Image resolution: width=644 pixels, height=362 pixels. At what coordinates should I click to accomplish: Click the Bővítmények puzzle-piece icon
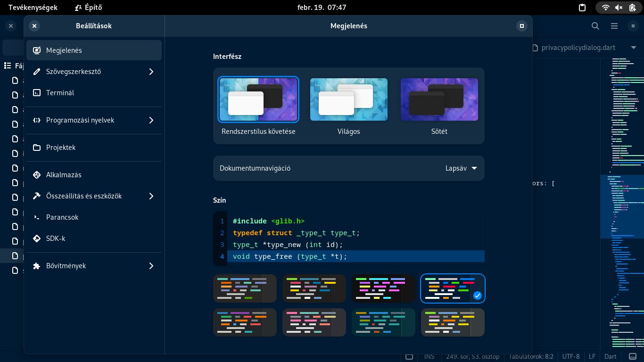[37, 266]
